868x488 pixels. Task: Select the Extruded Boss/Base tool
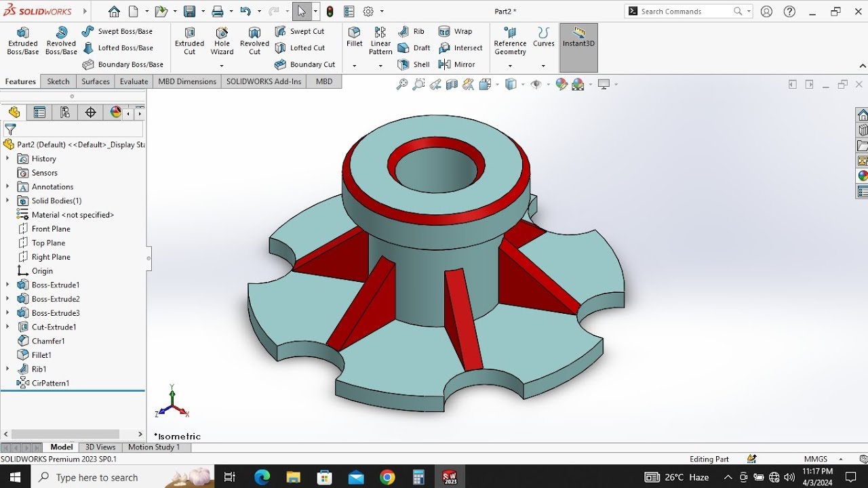[x=22, y=41]
